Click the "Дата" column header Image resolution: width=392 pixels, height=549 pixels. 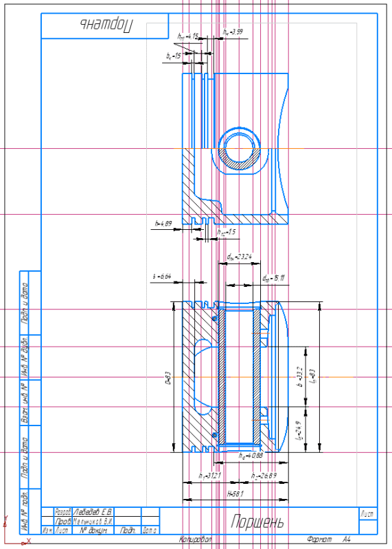click(x=150, y=530)
